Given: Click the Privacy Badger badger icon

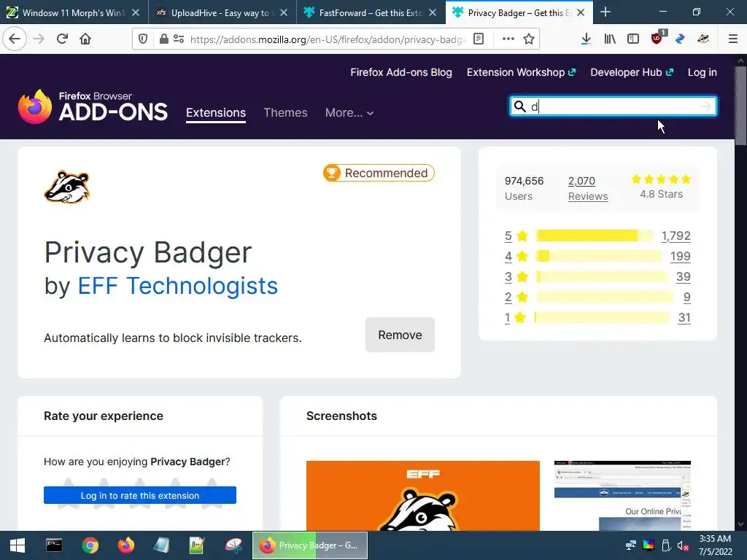Looking at the screenshot, I should (67, 187).
